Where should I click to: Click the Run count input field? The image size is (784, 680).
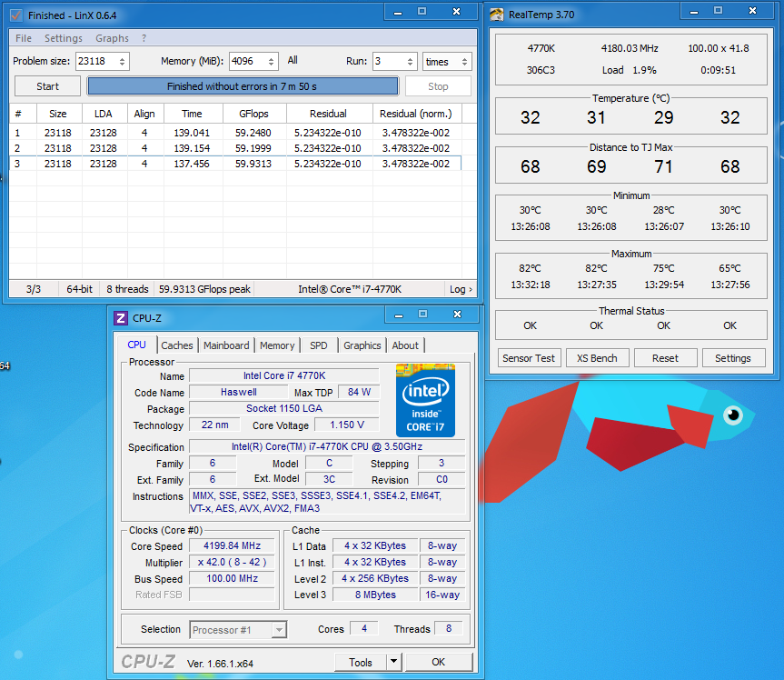pyautogui.click(x=389, y=62)
